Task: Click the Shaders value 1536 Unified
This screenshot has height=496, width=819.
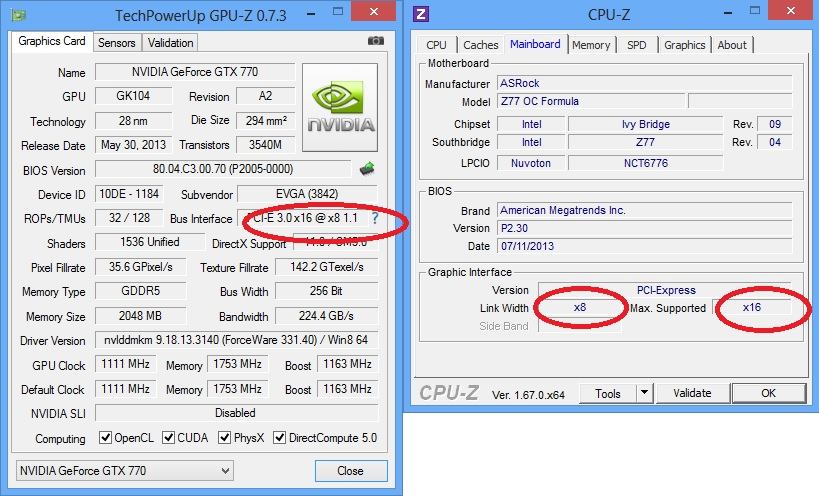Action: tap(150, 242)
